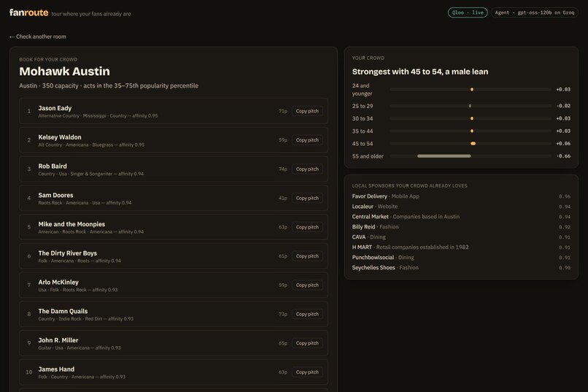Click the Qloo live status badge
The width and height of the screenshot is (588, 392).
(468, 12)
